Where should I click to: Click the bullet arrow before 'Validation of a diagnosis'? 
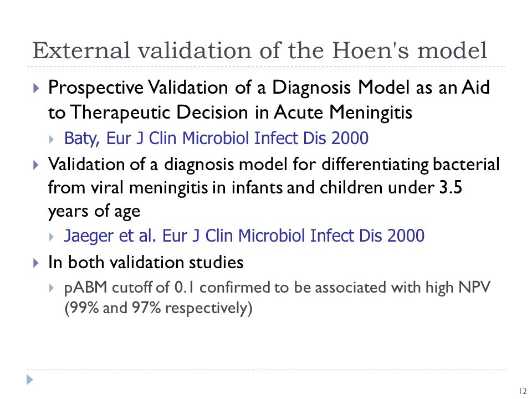point(37,165)
